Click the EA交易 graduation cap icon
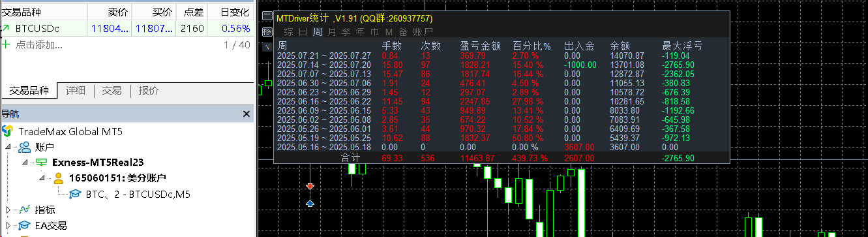Image resolution: width=868 pixels, height=237 pixels. (x=24, y=225)
